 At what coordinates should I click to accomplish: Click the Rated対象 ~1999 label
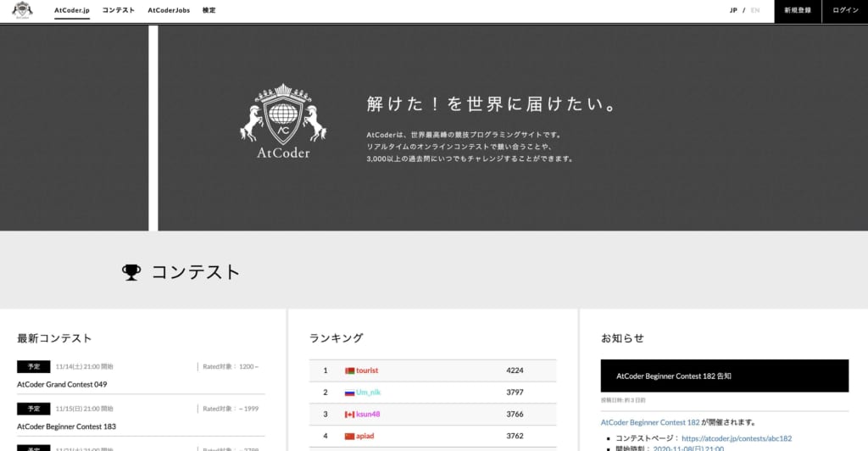coord(231,409)
